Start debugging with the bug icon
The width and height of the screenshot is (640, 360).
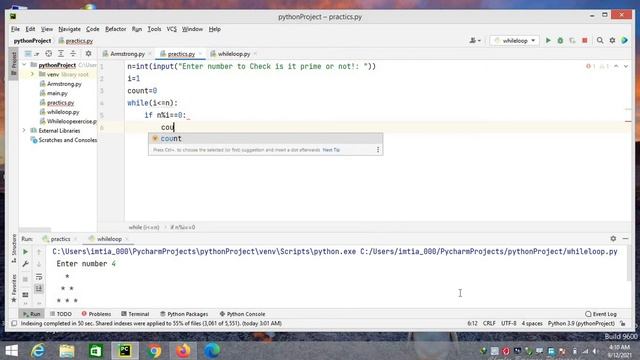coord(560,40)
